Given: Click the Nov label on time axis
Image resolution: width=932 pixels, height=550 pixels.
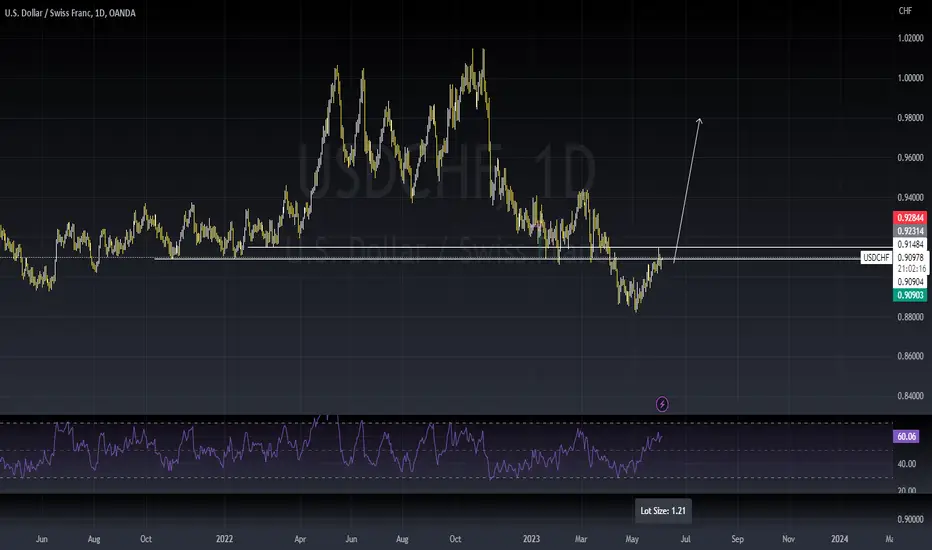Looking at the screenshot, I should (x=788, y=539).
